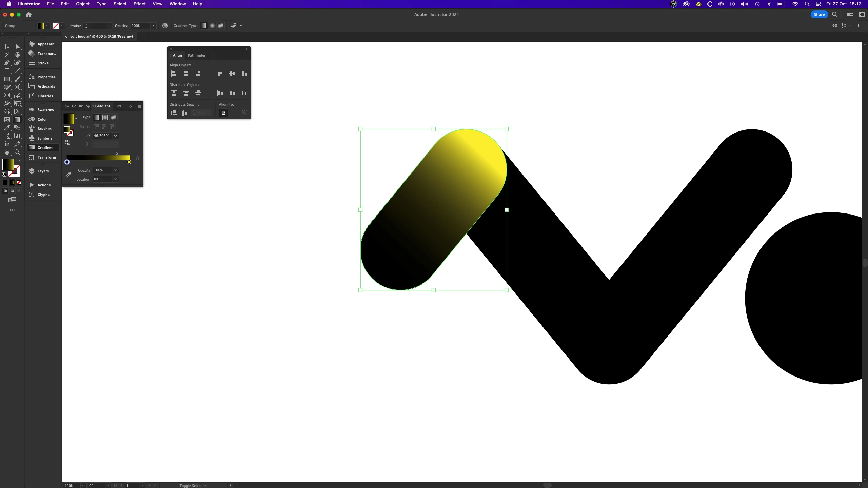Switch to the Pathfinder tab
The height and width of the screenshot is (488, 868).
(x=197, y=55)
